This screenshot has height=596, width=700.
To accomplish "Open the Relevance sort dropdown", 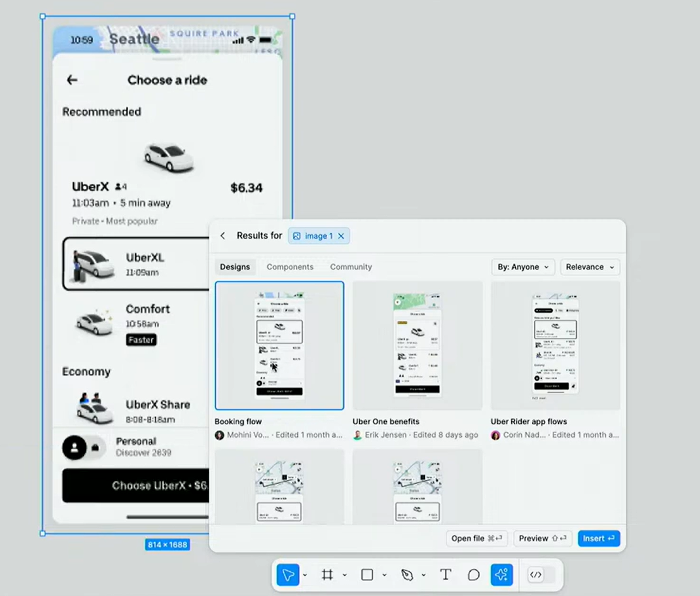I will (589, 267).
